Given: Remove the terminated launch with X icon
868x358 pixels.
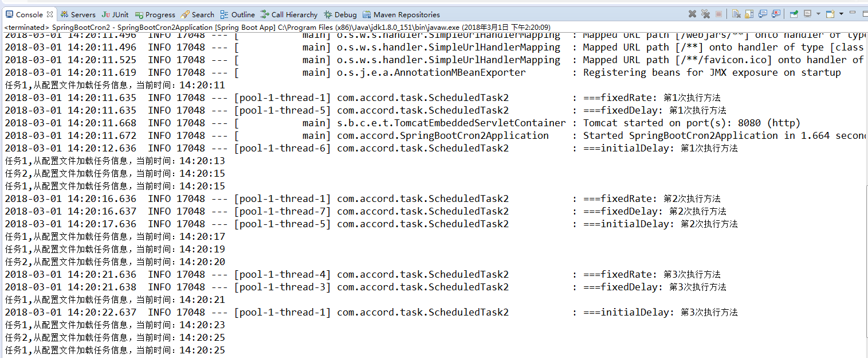Looking at the screenshot, I should tap(692, 14).
